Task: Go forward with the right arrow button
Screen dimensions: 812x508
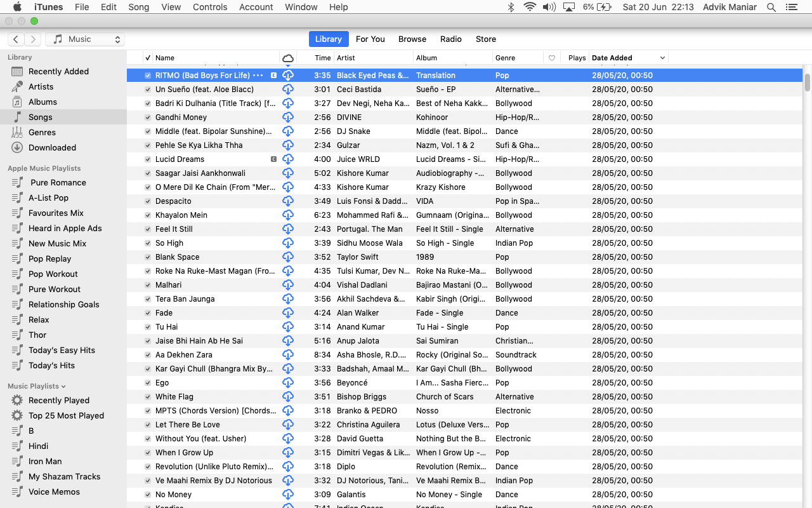Action: [x=33, y=39]
